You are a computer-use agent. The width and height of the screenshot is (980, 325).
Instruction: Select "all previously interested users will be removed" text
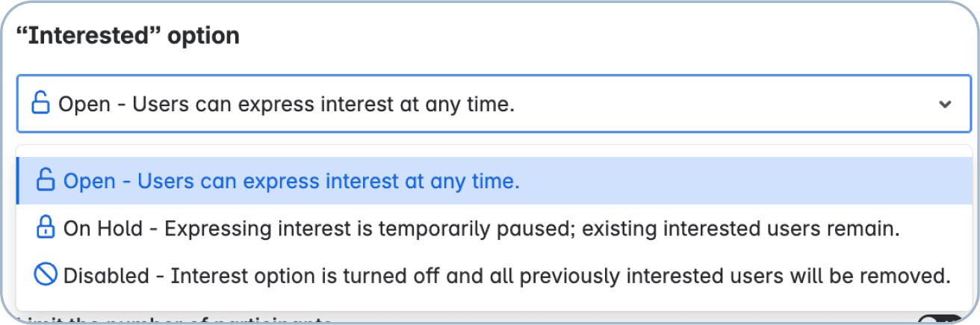pyautogui.click(x=760, y=276)
